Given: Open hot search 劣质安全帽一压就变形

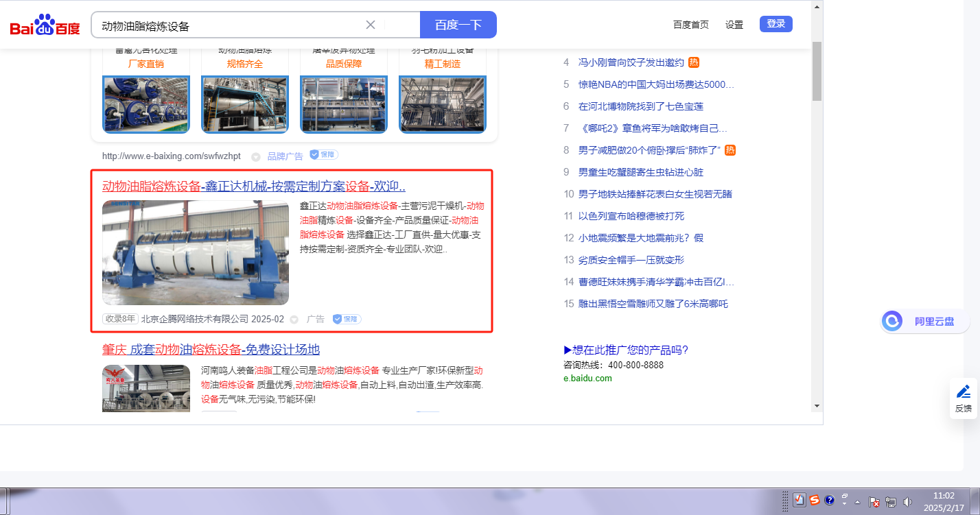Looking at the screenshot, I should click(631, 260).
